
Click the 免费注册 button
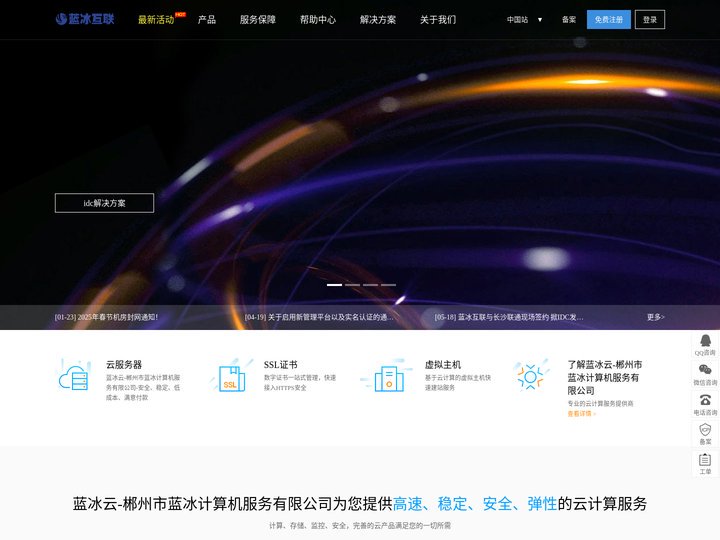[609, 19]
